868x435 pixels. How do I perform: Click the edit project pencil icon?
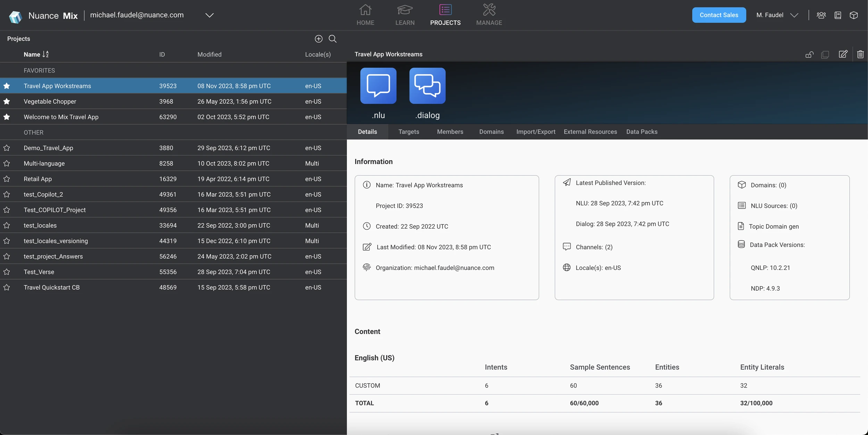point(843,54)
